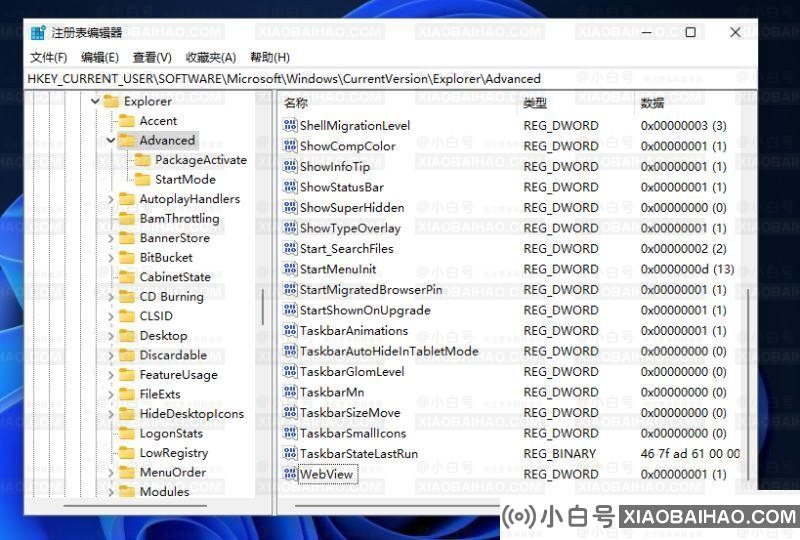Click the TaskbarAnimations value icon
The image size is (800, 540).
290,330
